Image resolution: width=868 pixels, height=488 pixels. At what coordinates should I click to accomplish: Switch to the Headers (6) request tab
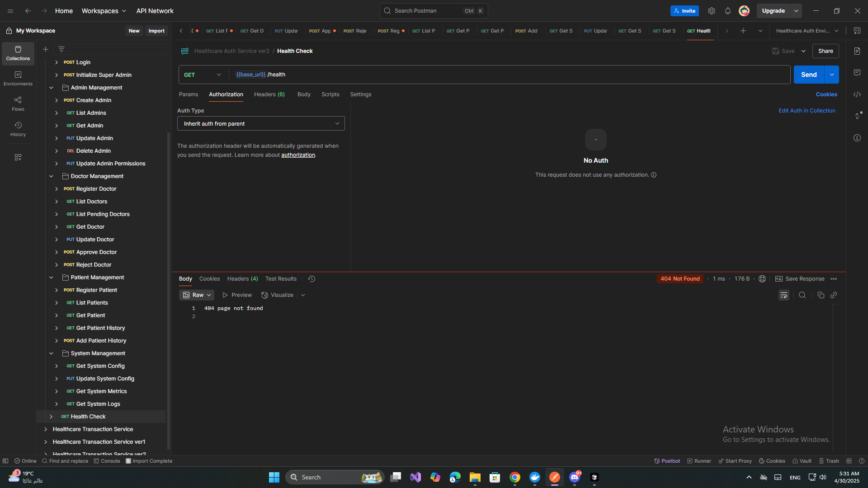[x=269, y=94]
